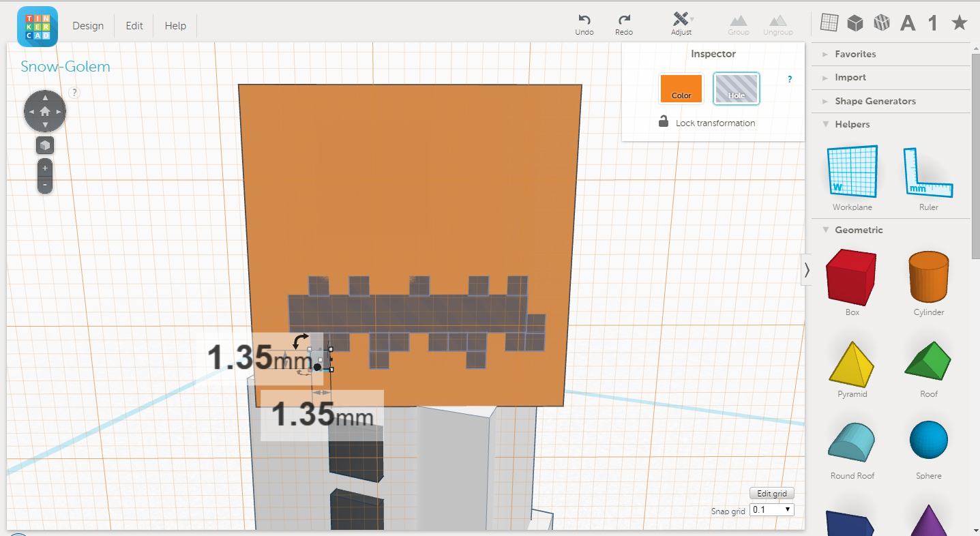The width and height of the screenshot is (980, 536).
Task: Fit view to selection cube button
Action: 45,145
